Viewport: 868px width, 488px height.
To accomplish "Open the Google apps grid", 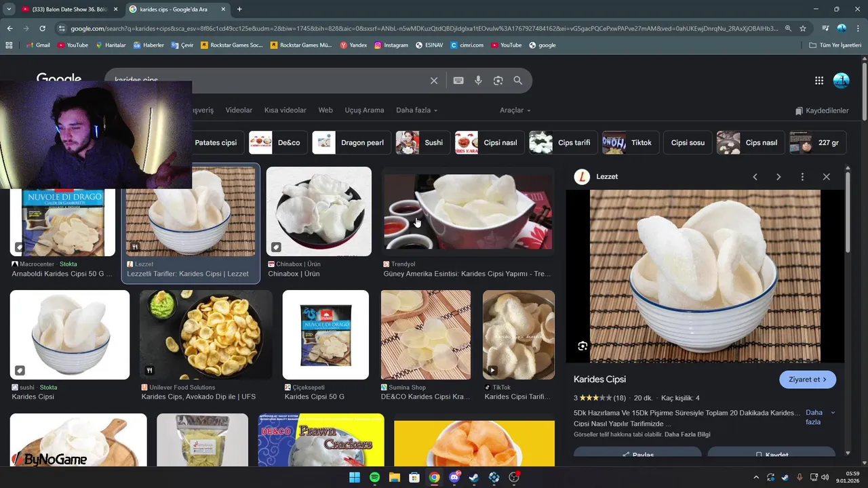I will (x=819, y=81).
